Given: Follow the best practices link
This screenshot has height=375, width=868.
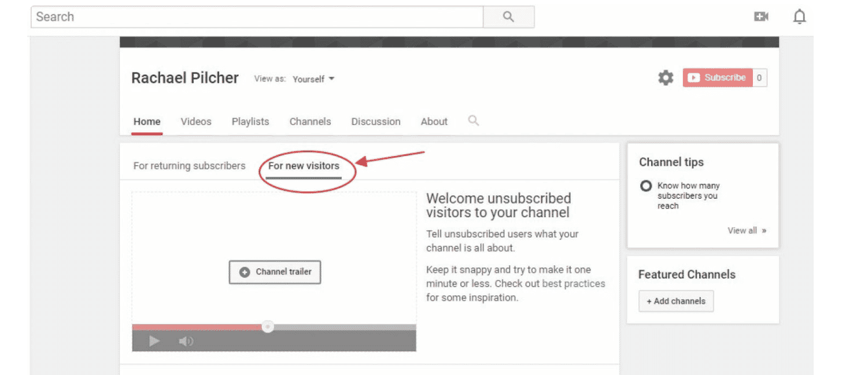Looking at the screenshot, I should tap(574, 284).
